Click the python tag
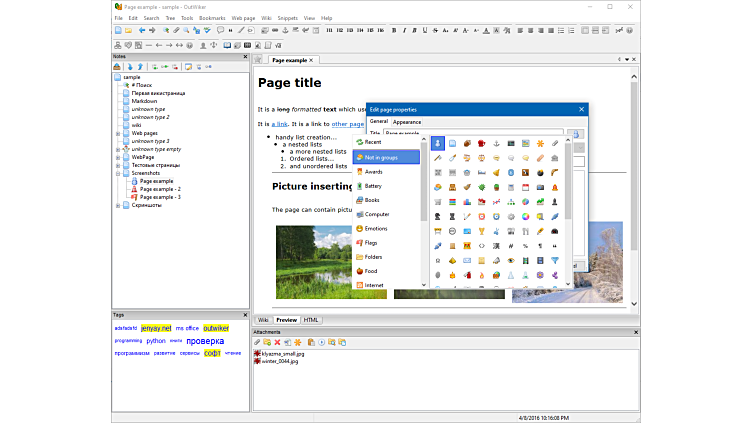The height and width of the screenshot is (423, 752). [x=156, y=341]
